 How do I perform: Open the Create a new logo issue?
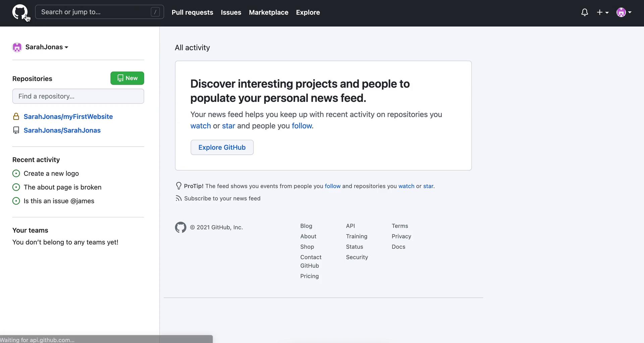pyautogui.click(x=51, y=174)
